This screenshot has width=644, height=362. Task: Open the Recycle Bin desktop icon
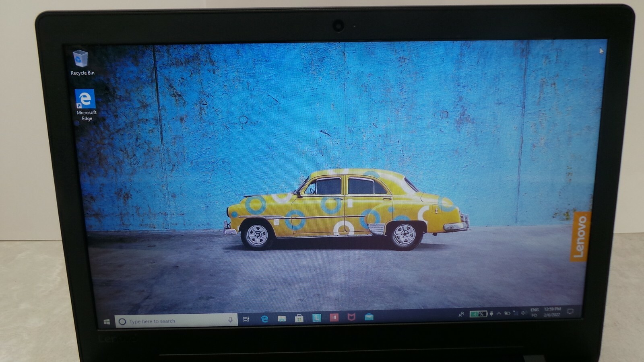(x=82, y=62)
